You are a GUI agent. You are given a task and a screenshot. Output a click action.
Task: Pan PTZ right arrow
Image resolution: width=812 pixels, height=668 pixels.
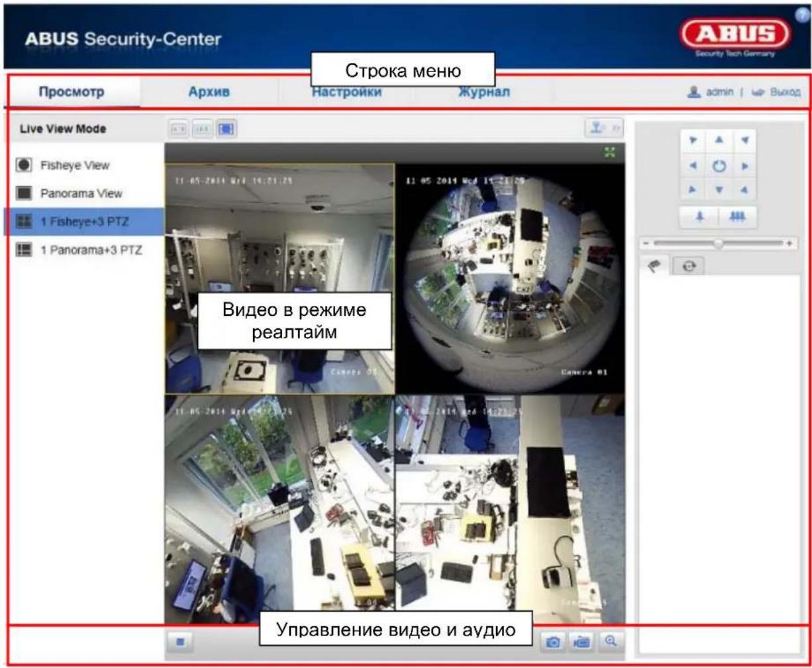point(744,166)
